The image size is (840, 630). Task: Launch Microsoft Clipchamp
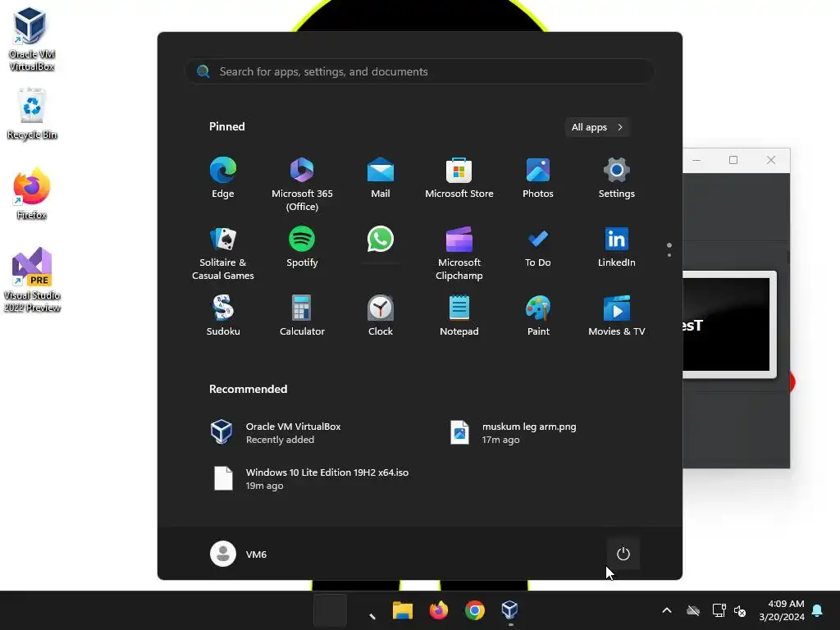[x=459, y=253]
